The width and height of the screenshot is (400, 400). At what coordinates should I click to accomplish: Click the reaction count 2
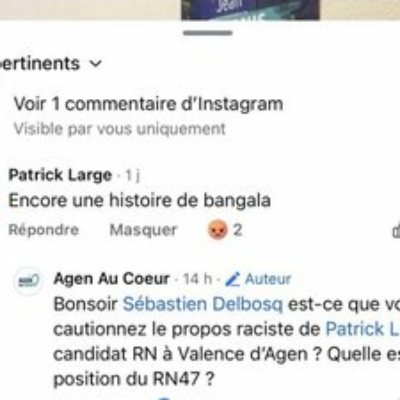(237, 230)
